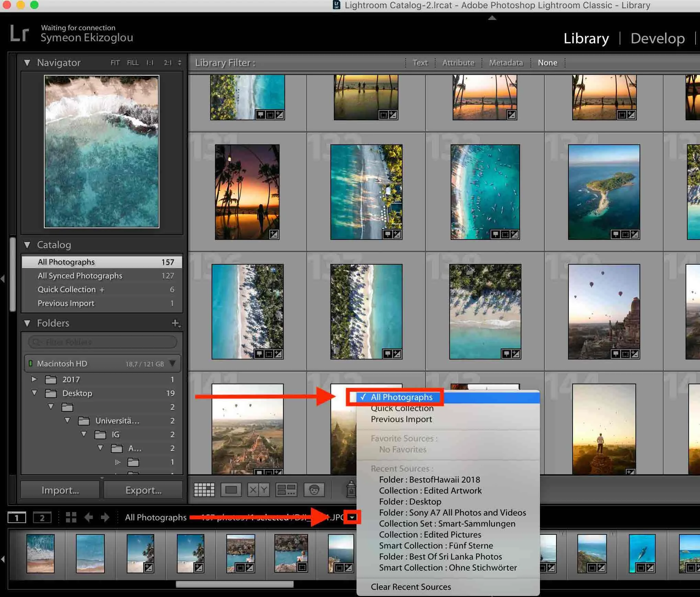Select the first filmstrip beach thumbnail
Viewport: 700px width, 597px height.
point(41,553)
